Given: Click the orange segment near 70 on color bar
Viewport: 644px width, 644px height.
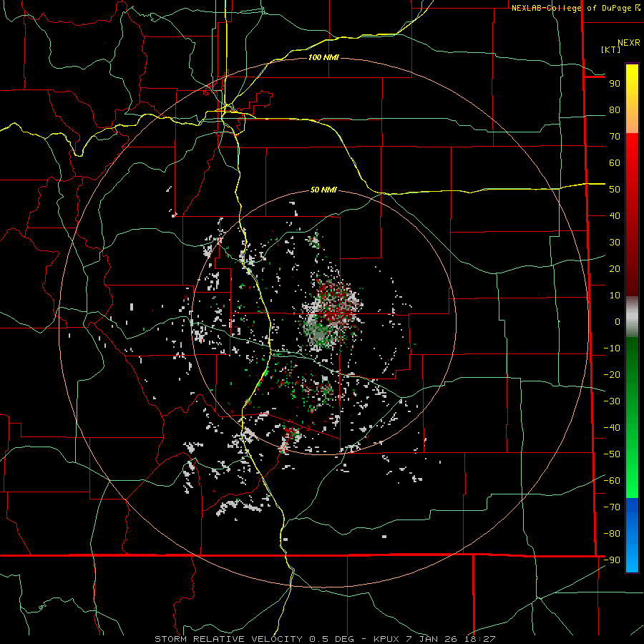Looking at the screenshot, I should click(632, 123).
